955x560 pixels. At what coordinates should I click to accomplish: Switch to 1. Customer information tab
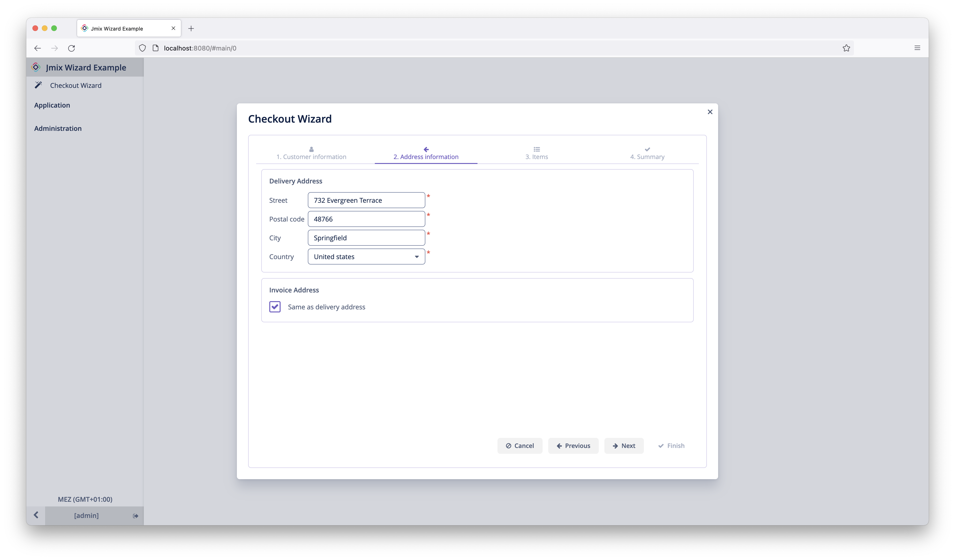tap(311, 154)
